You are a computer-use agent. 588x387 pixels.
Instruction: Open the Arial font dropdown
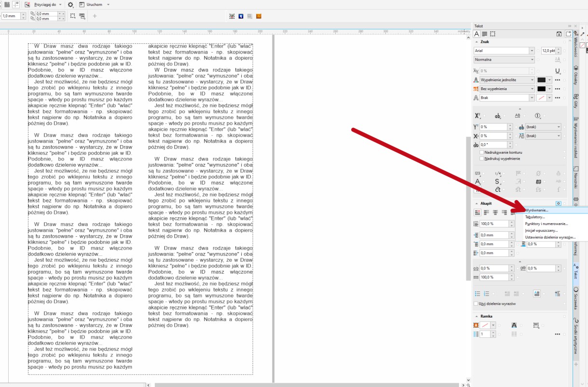tap(532, 51)
